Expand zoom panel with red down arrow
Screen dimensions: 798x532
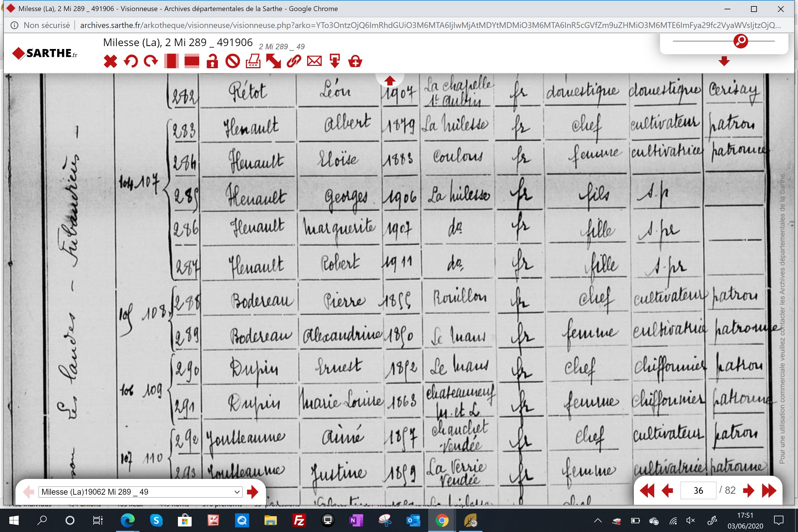pyautogui.click(x=724, y=61)
